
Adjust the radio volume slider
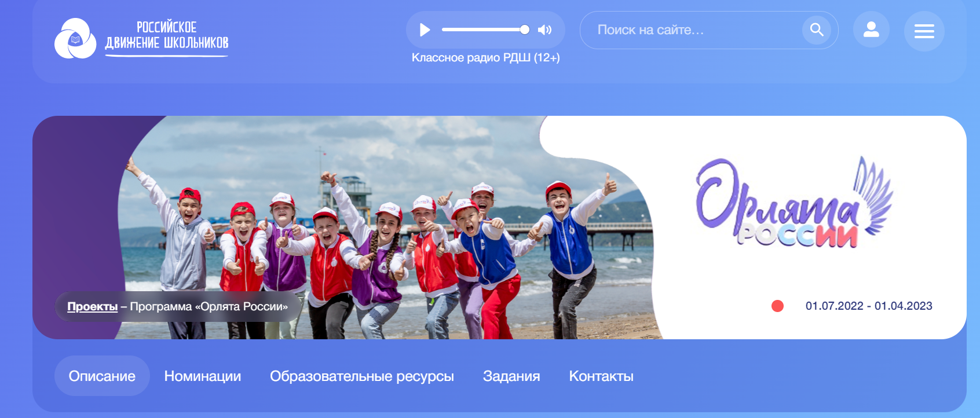point(485,30)
